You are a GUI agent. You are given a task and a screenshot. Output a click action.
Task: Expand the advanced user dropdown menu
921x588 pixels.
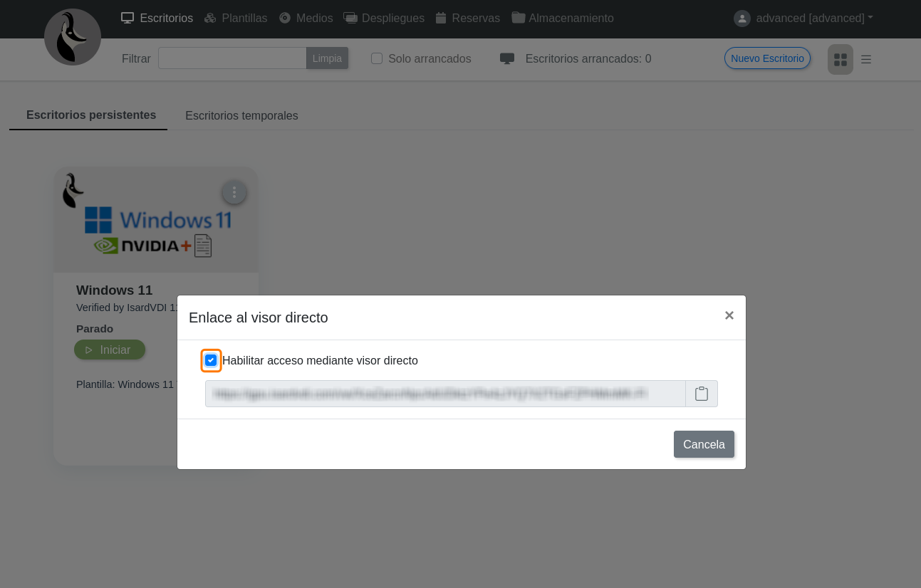coord(814,19)
